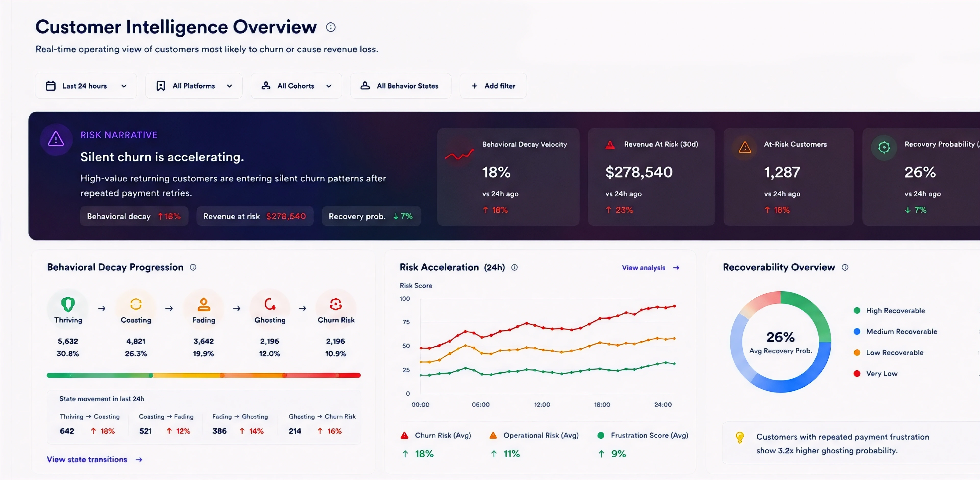Screen dimensions: 980x480
Task: Open the View state transitions link
Action: pyautogui.click(x=94, y=460)
